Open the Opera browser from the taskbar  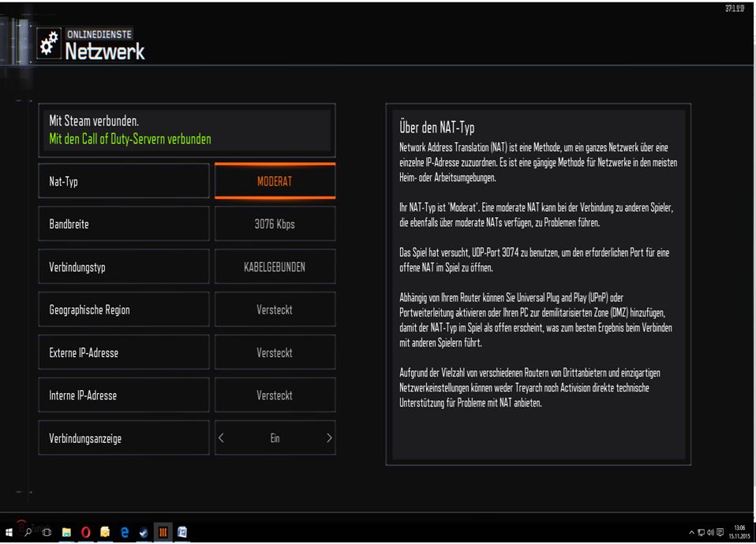pos(86,532)
